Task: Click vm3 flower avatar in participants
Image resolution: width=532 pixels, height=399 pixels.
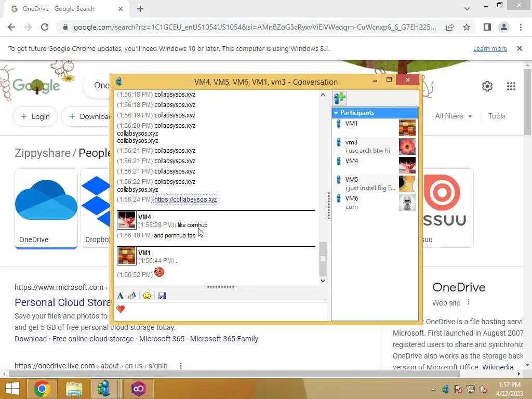Action: 407,147
